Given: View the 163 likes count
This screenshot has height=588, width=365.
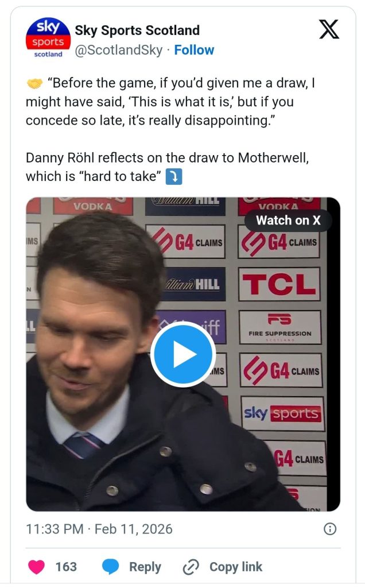Looking at the screenshot, I should click(66, 567).
